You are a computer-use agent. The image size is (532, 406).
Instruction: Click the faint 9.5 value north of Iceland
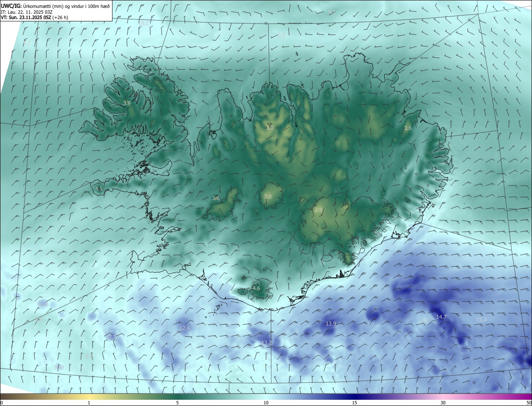click(281, 35)
